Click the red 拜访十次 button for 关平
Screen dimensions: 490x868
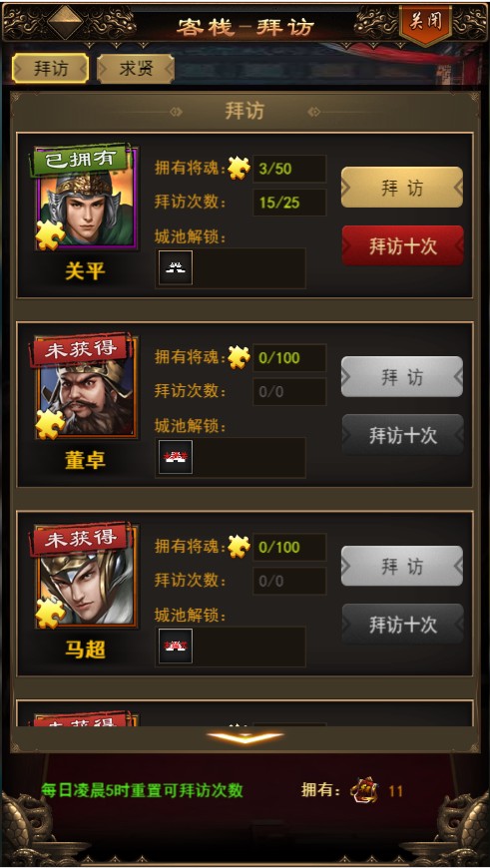pyautogui.click(x=402, y=245)
